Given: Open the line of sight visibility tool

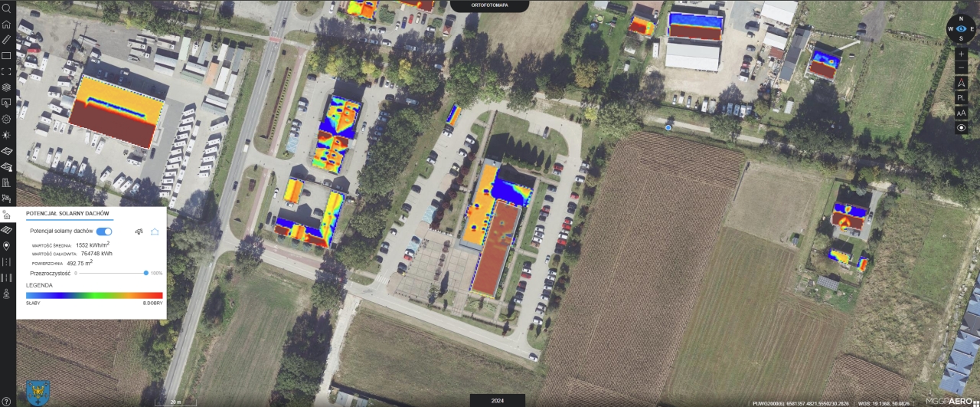Looking at the screenshot, I should 6,199.
